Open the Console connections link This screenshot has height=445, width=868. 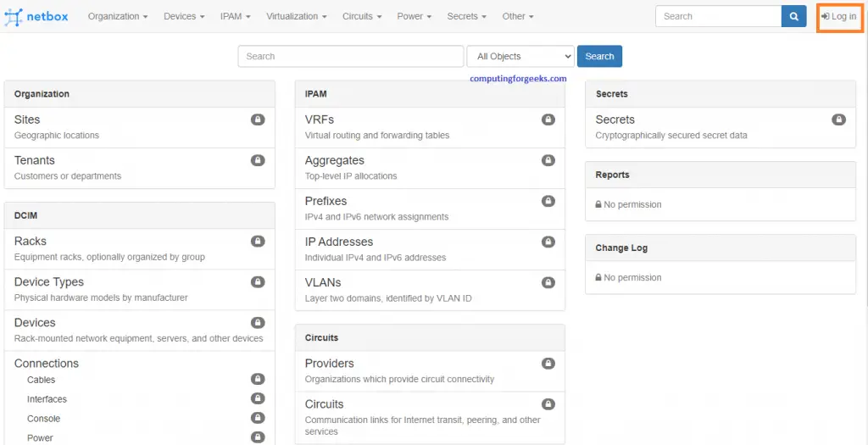click(x=44, y=419)
